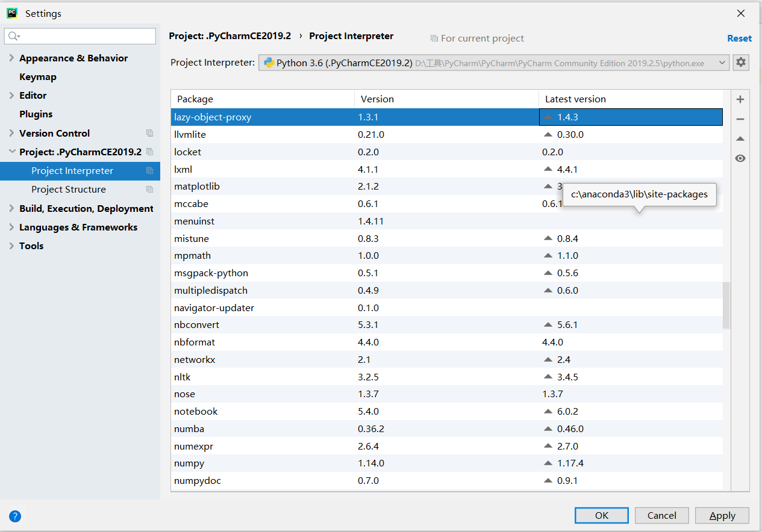762x532 pixels.
Task: Click the copy icon next to Project Structure
Action: tap(149, 190)
